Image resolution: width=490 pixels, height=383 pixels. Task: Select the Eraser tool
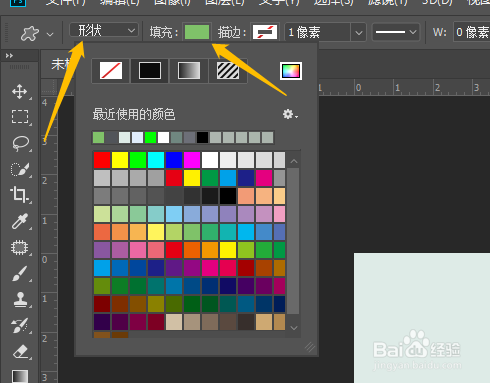[x=20, y=352]
